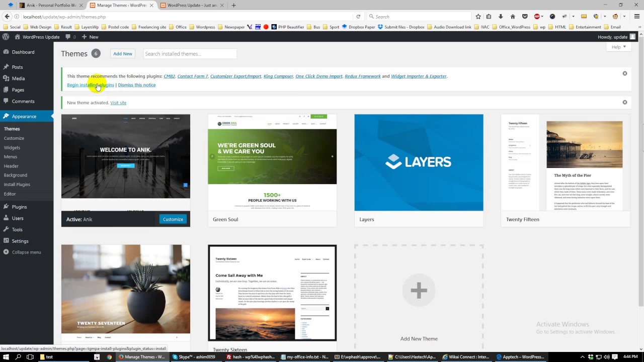Open the downloads arrow icon in Firefox toolbar

coord(501,17)
